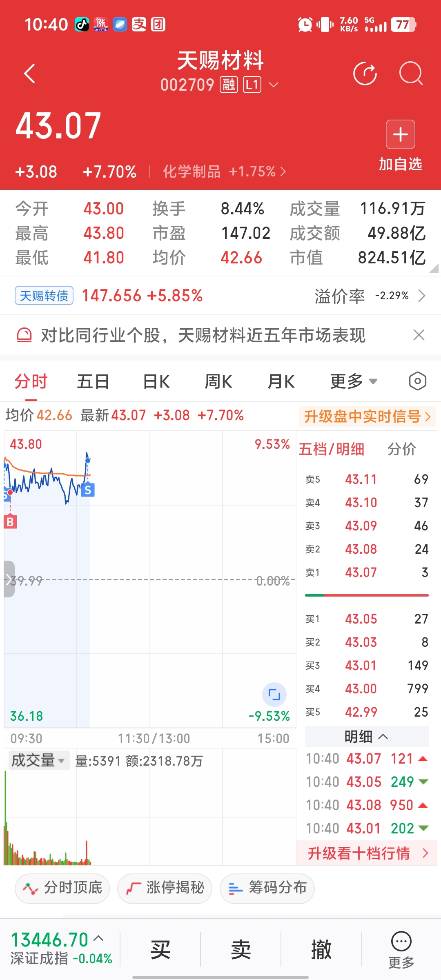Tap trade detail row with volume 950
This screenshot has width=441, height=980.
(x=367, y=805)
